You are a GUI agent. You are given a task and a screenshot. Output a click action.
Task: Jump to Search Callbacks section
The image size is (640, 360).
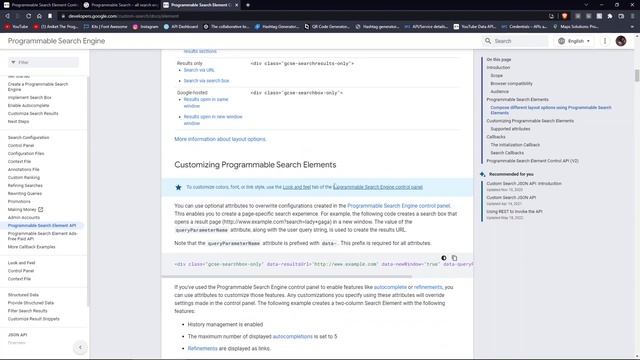point(507,153)
